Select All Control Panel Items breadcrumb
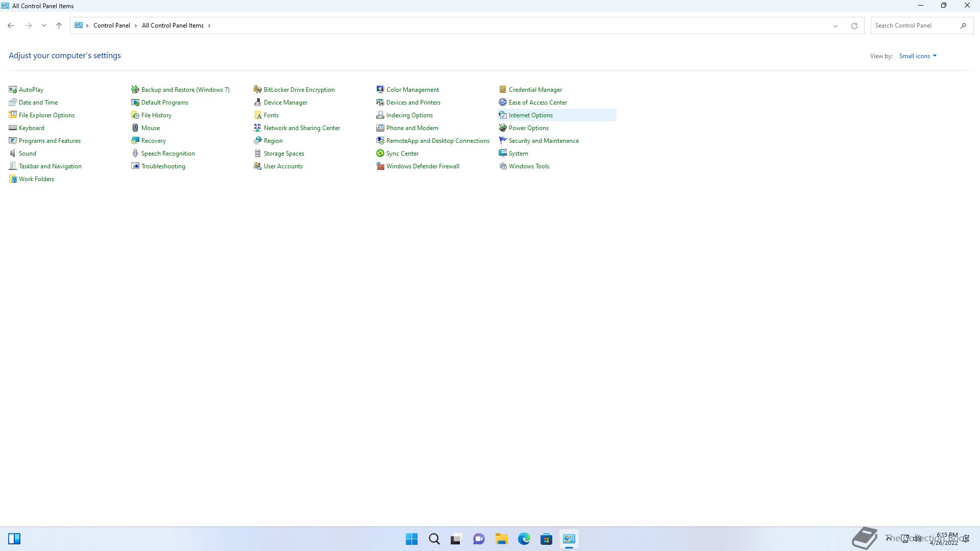 click(173, 26)
